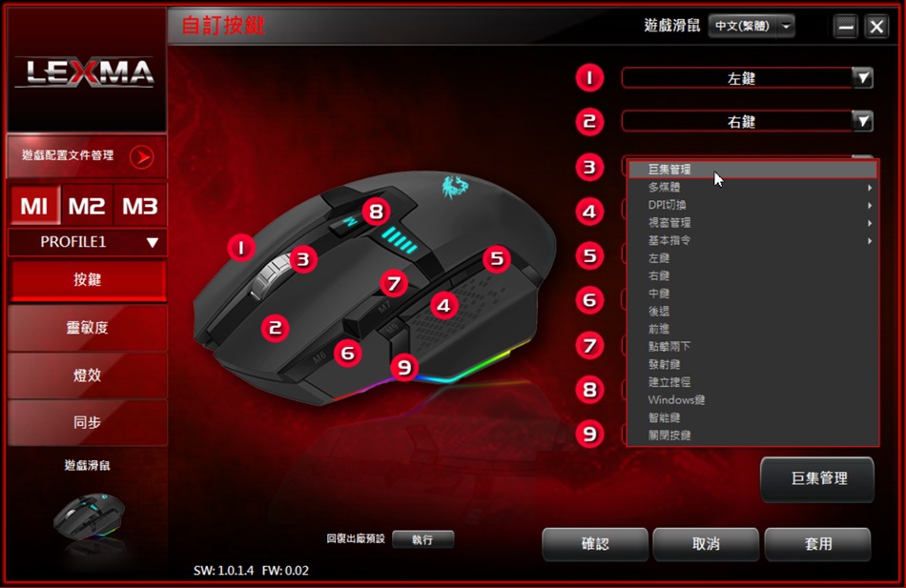Click the number 8 marker on the mouse image
Screen dimensions: 906x588
(376, 212)
